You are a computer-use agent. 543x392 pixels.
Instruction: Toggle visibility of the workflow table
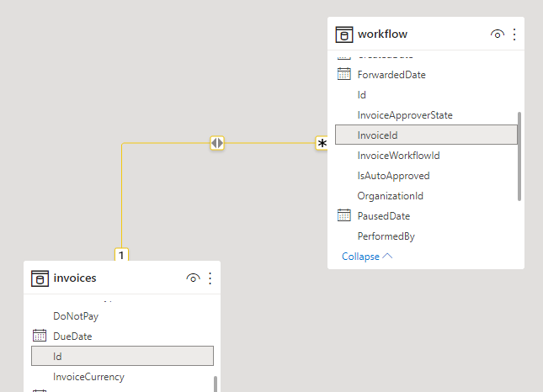coord(498,34)
